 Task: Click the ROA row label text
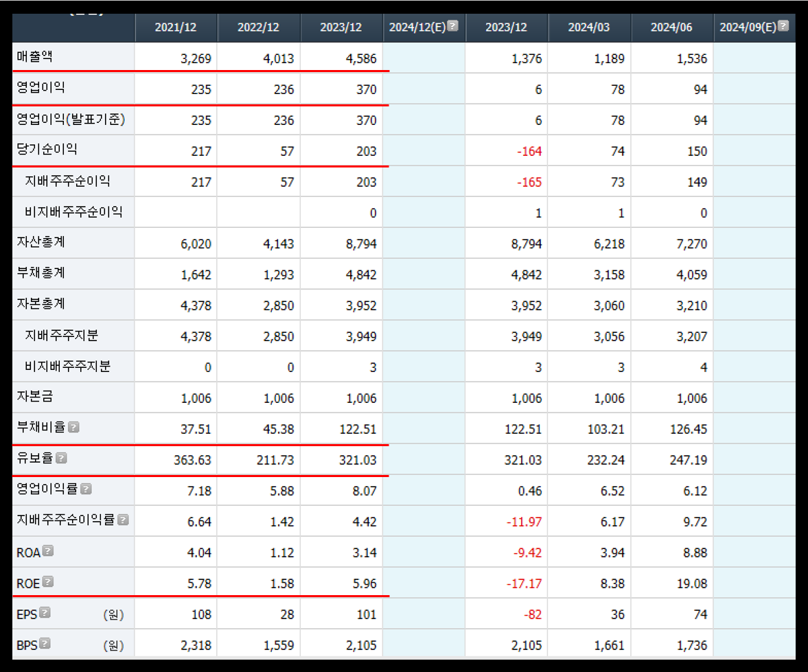(x=28, y=553)
